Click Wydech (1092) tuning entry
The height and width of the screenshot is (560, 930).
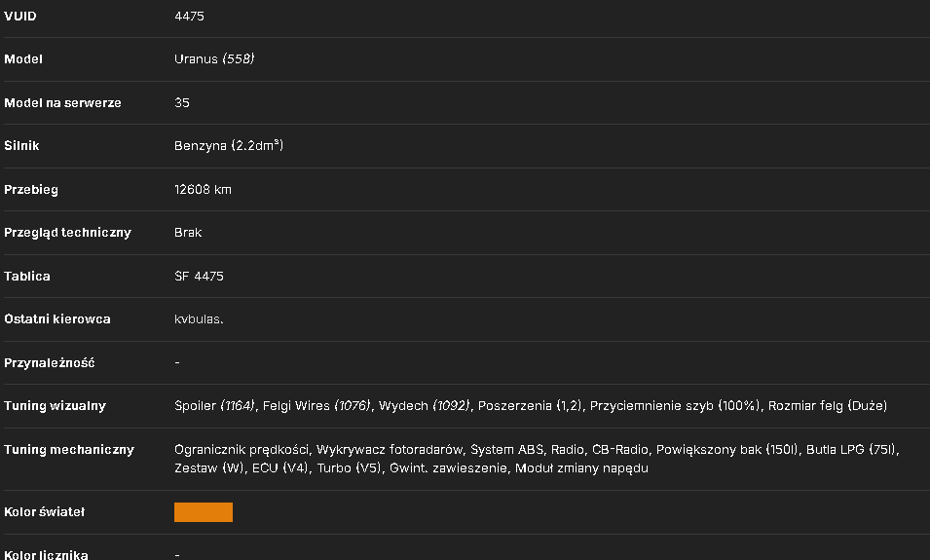[x=425, y=405]
